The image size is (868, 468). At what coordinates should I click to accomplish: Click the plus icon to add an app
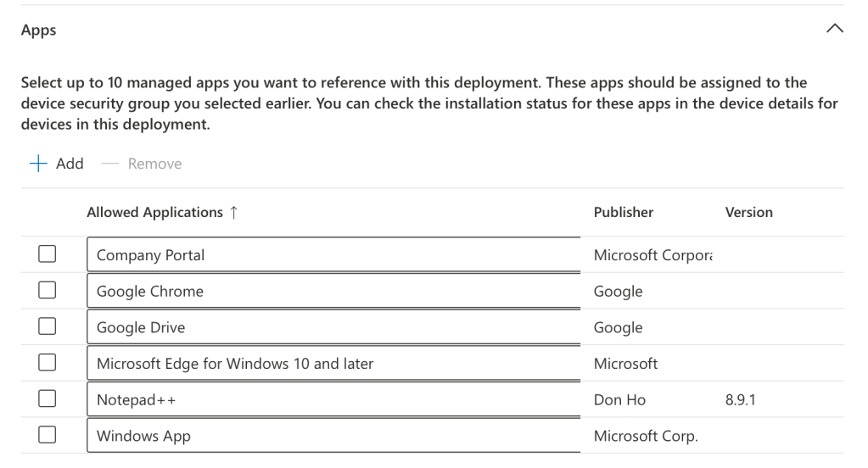click(x=36, y=164)
